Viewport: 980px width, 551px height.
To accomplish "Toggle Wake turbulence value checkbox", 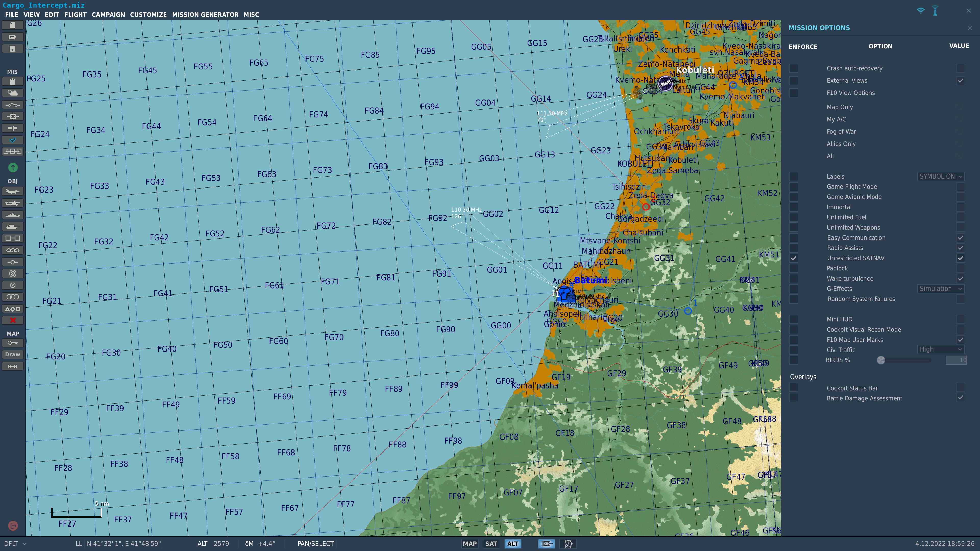I will pos(961,279).
